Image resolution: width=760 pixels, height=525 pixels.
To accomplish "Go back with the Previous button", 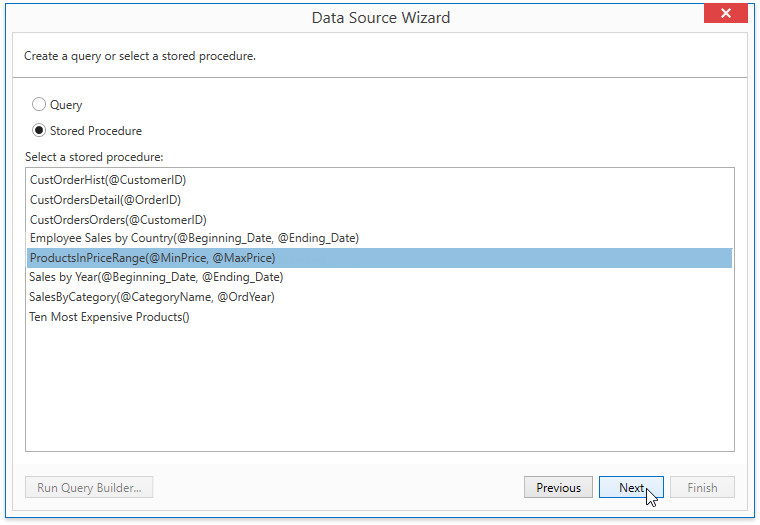I will (x=558, y=487).
